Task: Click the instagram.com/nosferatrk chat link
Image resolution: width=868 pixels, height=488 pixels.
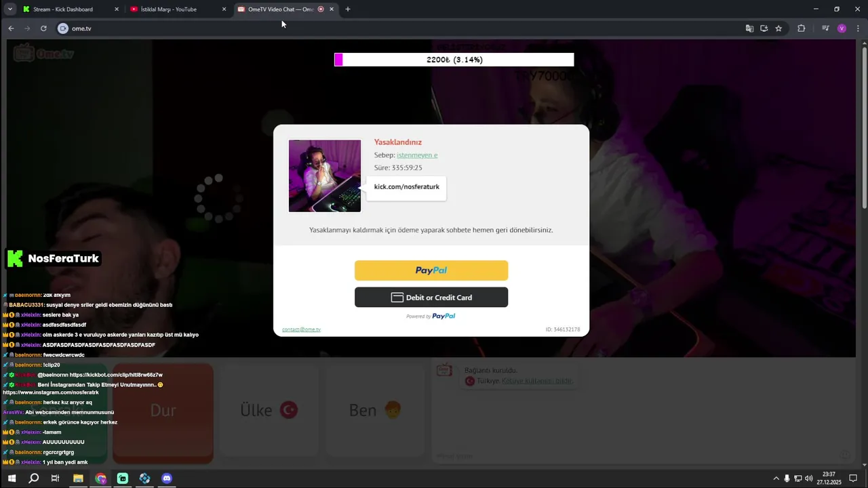Action: (51, 392)
